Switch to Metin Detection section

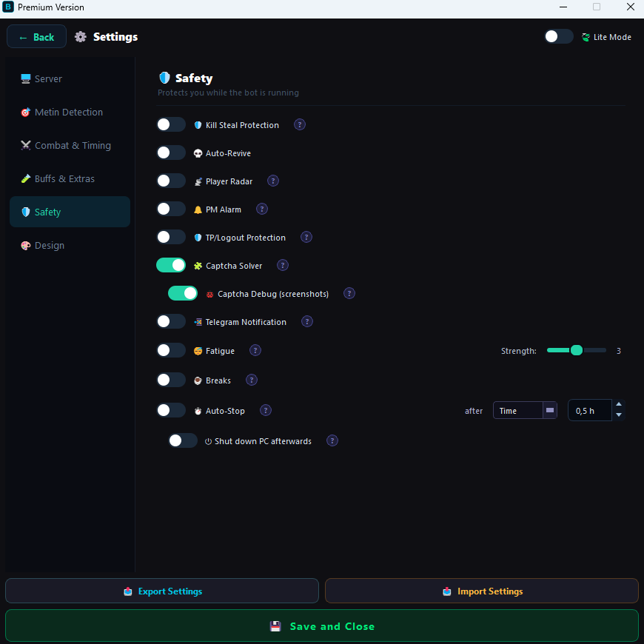point(70,112)
